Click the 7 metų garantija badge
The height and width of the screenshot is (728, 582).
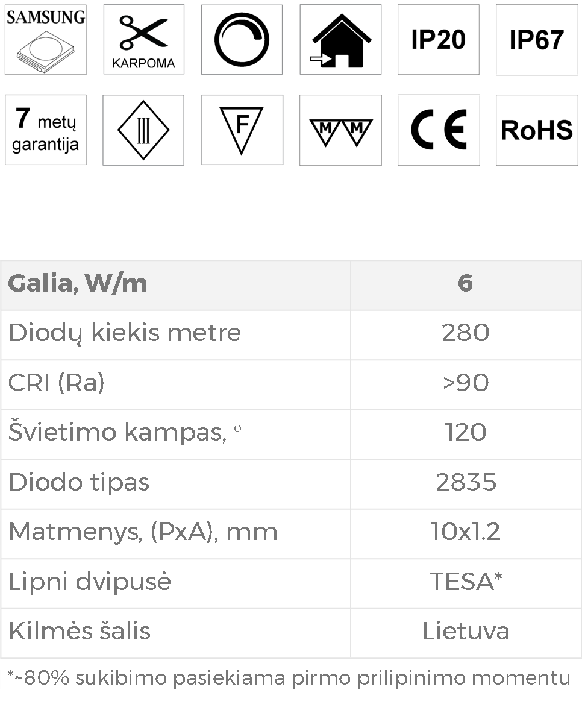click(x=46, y=130)
